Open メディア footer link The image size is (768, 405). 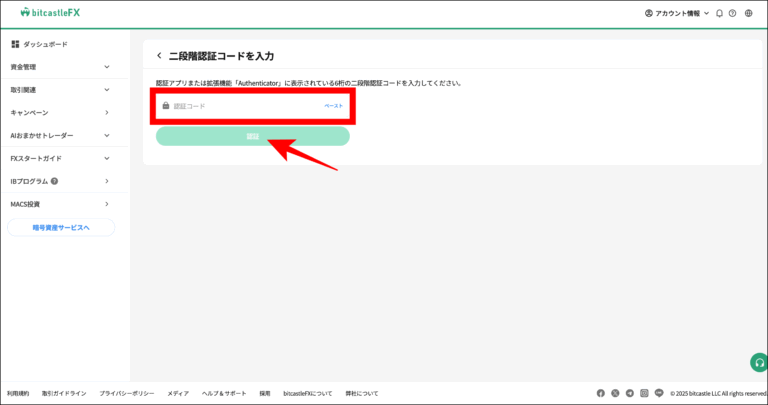178,393
